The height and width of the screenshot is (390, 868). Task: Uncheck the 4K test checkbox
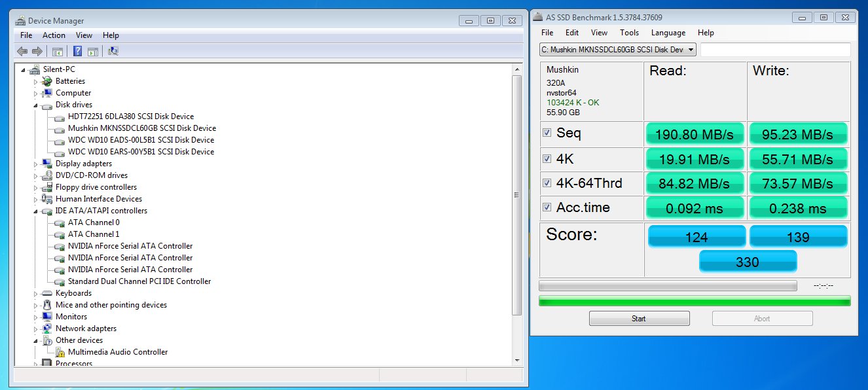[x=547, y=158]
